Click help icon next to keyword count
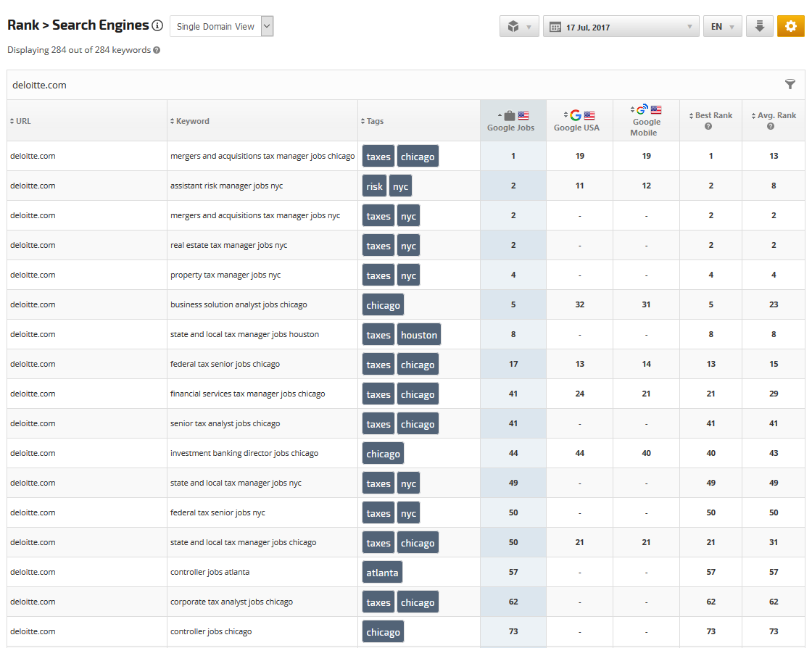The height and width of the screenshot is (648, 812). coord(157,51)
